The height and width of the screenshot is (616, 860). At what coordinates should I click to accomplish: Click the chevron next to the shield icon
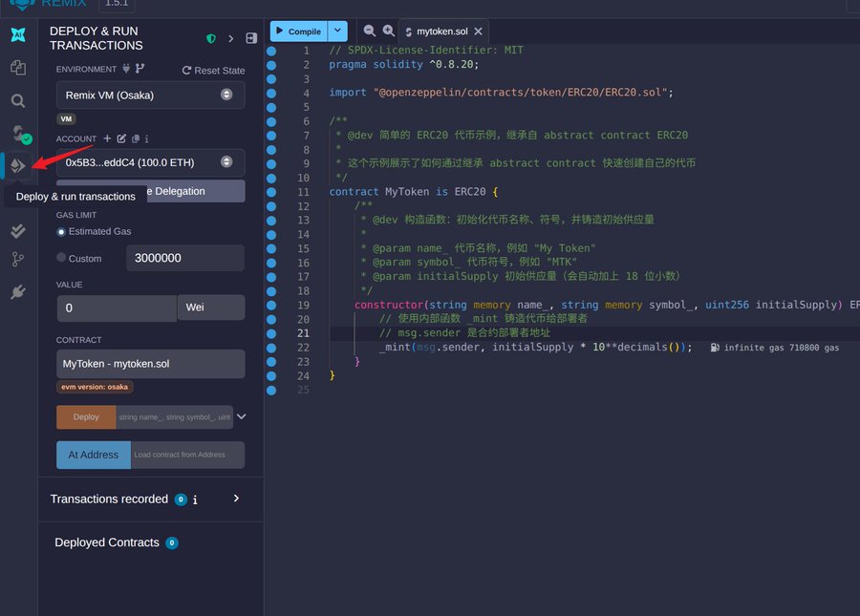point(231,38)
